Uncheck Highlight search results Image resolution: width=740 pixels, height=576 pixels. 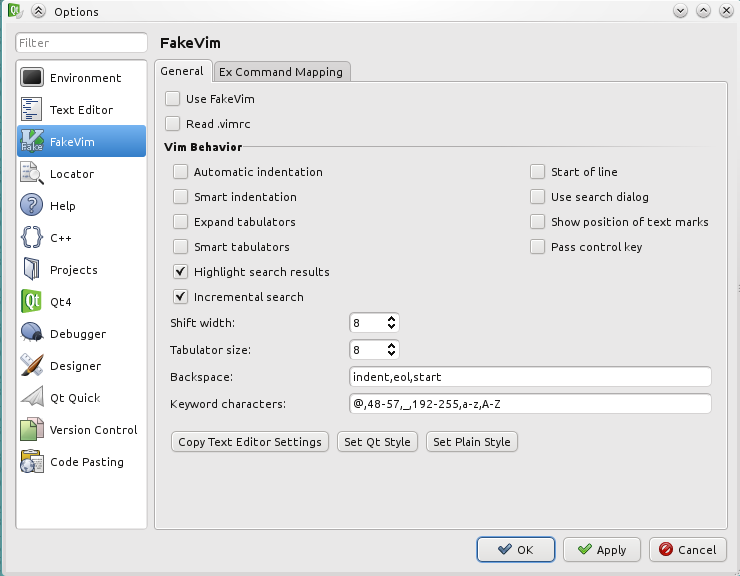coord(180,272)
